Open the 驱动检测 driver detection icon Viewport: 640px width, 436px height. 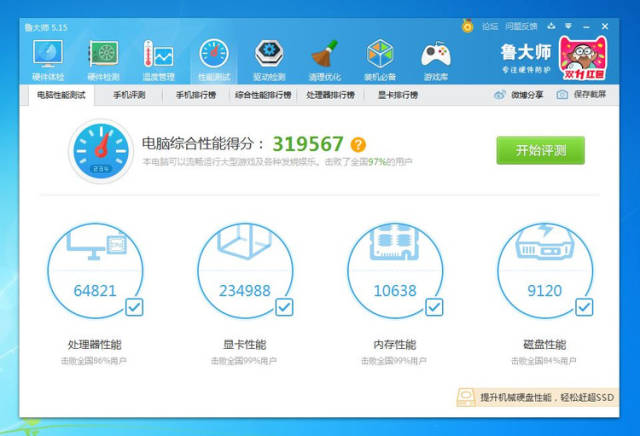click(269, 60)
